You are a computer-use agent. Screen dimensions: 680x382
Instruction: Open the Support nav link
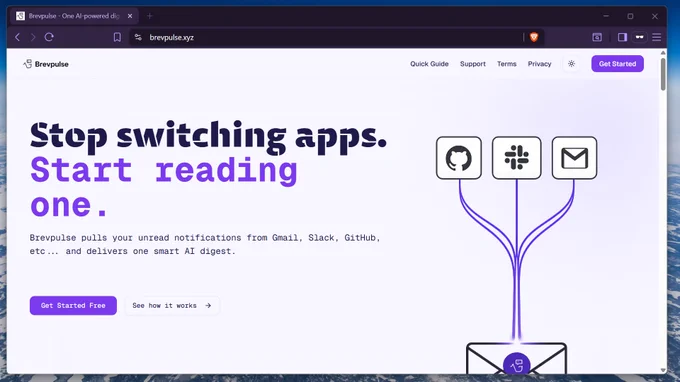pyautogui.click(x=473, y=64)
